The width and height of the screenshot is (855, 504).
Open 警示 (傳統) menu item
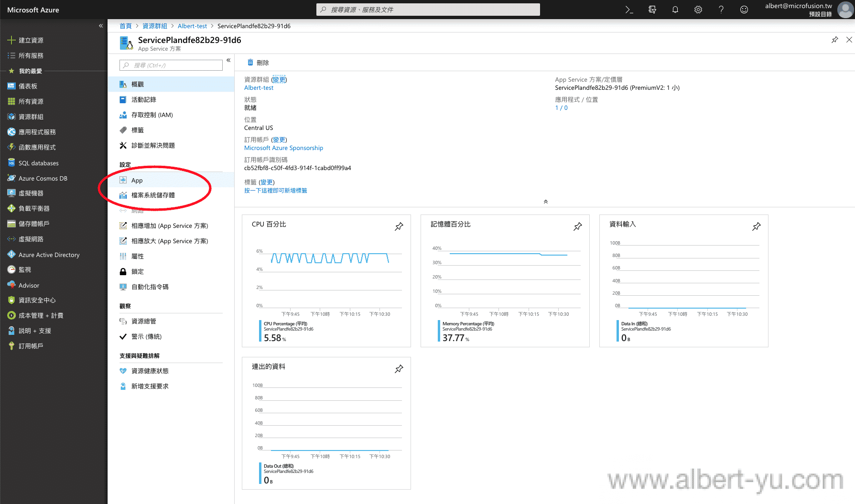pyautogui.click(x=171, y=336)
